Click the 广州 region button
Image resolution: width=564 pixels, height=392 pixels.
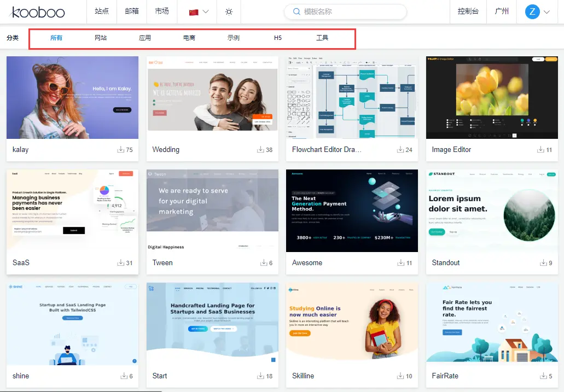(502, 11)
